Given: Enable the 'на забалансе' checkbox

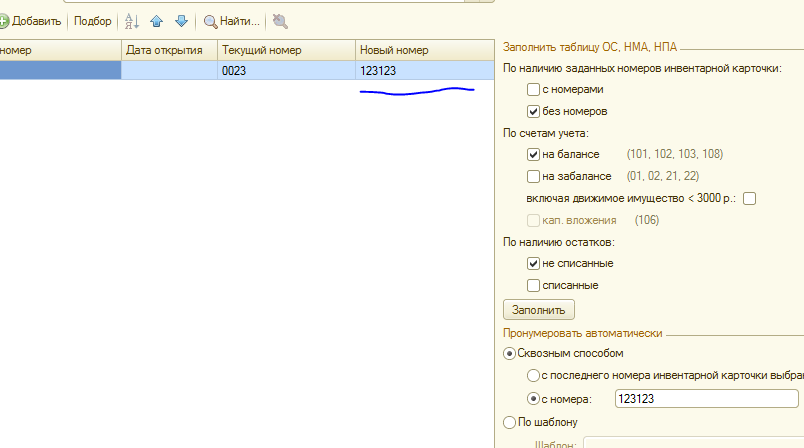Looking at the screenshot, I should pos(533,176).
